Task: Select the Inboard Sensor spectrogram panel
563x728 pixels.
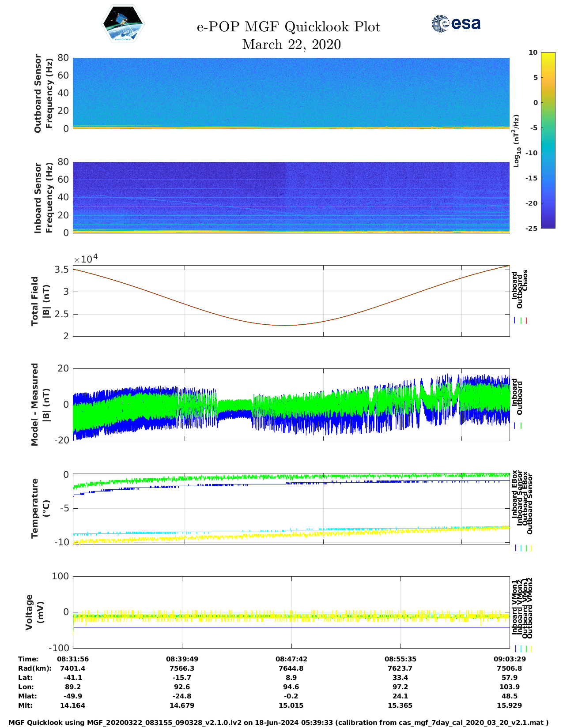Action: [291, 197]
